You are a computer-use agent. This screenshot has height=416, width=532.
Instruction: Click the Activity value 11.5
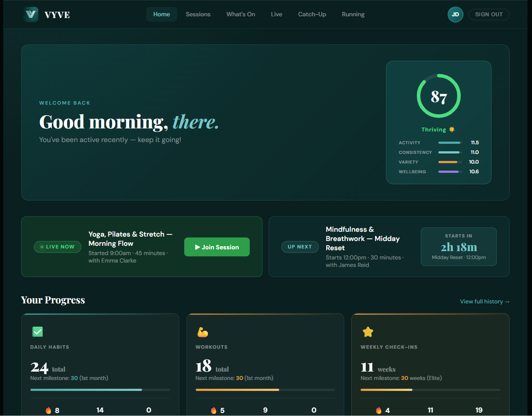pos(474,143)
